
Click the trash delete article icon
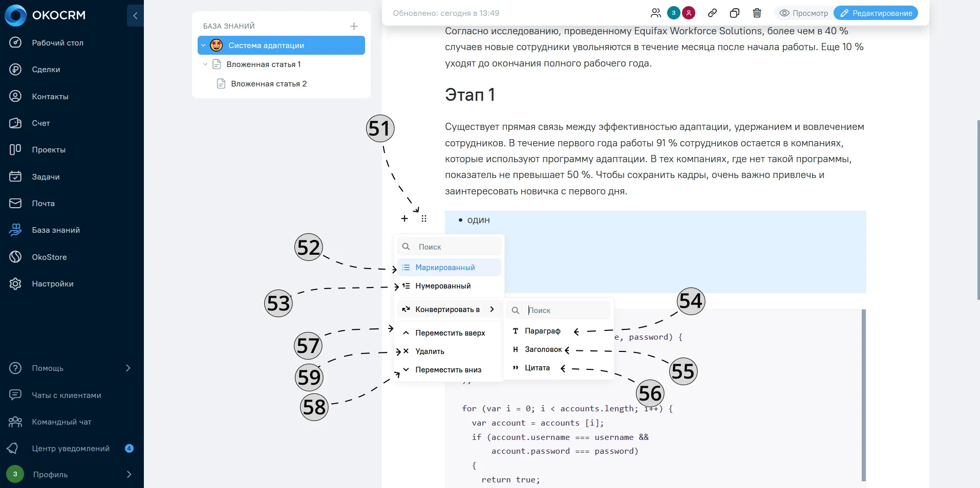pyautogui.click(x=757, y=13)
